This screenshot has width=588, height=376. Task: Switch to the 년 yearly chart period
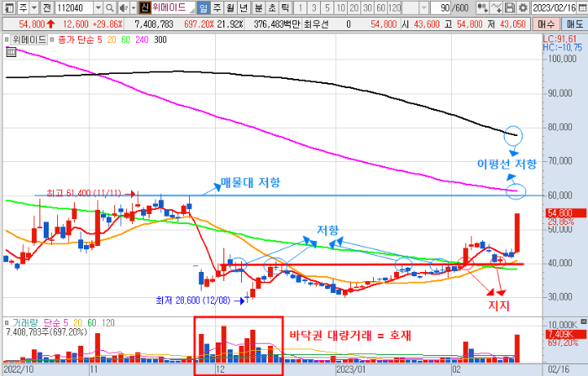tap(244, 8)
